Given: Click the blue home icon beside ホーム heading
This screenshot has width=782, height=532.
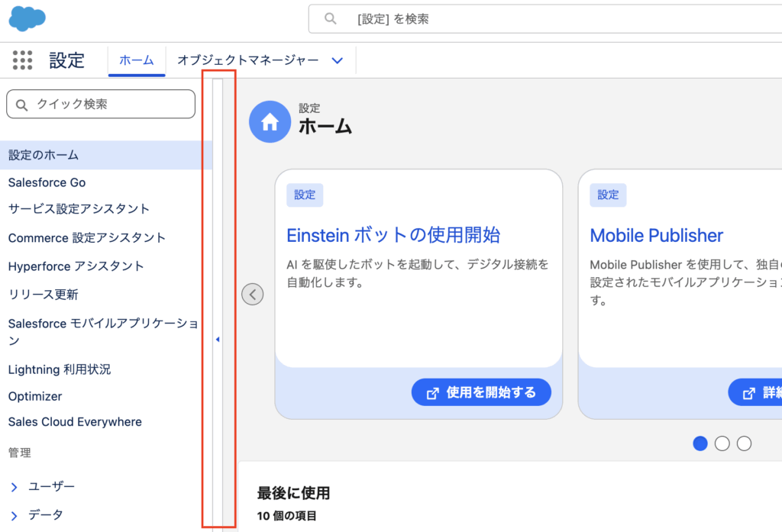Looking at the screenshot, I should (270, 122).
